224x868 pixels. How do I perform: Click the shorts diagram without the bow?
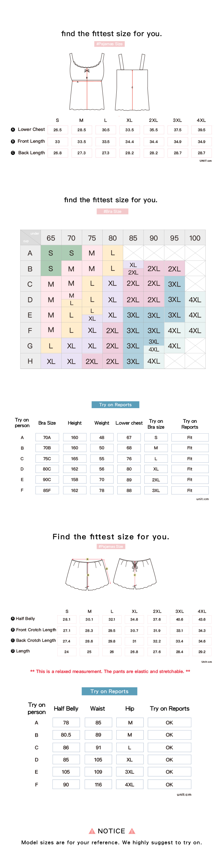coord(88,574)
